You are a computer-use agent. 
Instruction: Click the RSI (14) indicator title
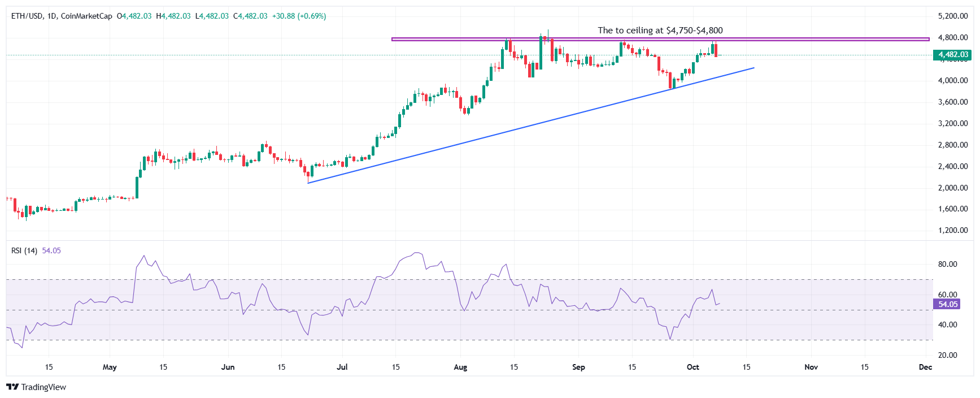tap(24, 250)
